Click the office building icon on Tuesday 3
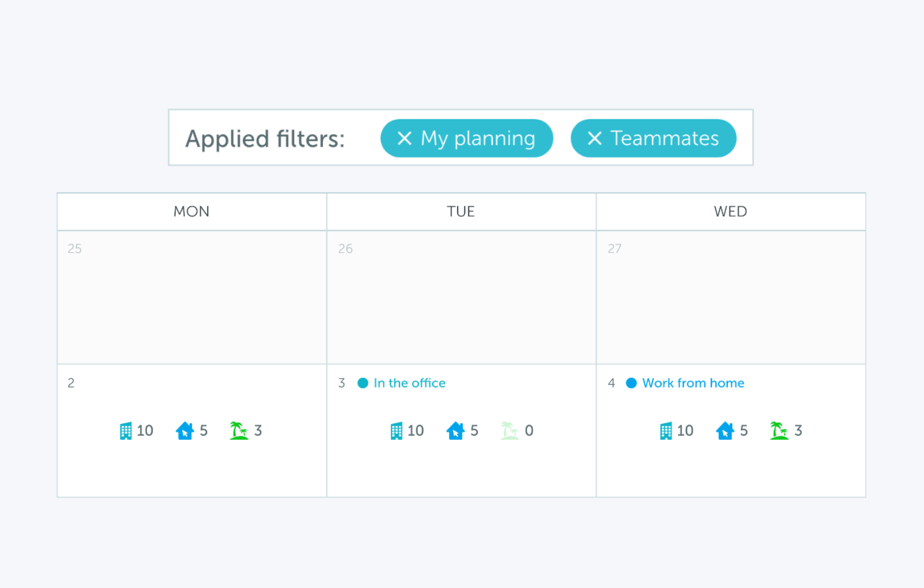This screenshot has width=924, height=588. pos(396,430)
